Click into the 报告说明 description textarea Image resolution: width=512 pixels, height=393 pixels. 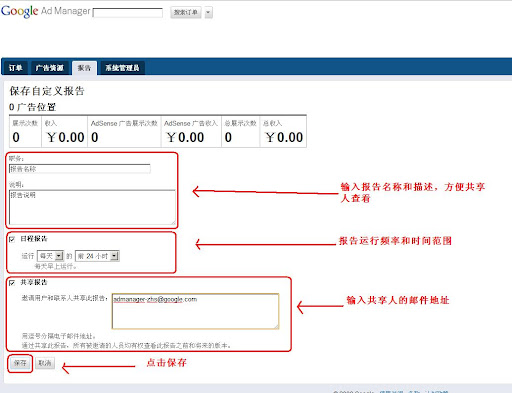pos(92,207)
